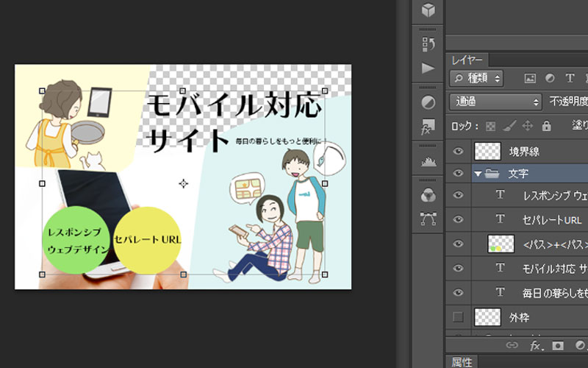The image size is (588, 368).
Task: Lock transparent pixels checkerboard icon
Action: point(490,126)
